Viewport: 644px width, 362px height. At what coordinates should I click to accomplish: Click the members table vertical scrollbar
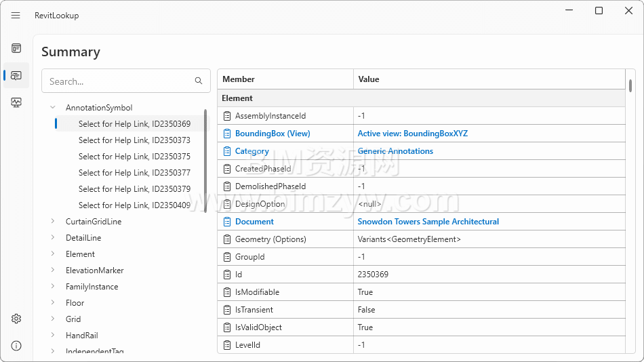click(630, 86)
